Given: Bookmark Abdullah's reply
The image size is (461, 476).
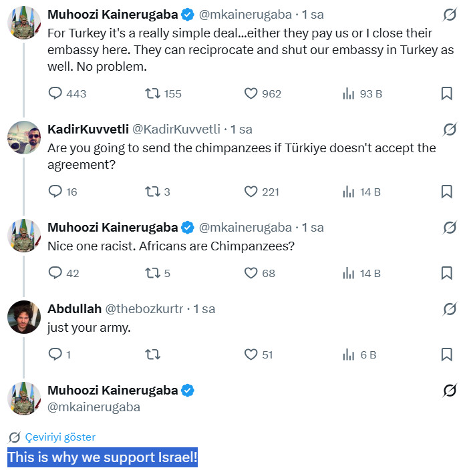Looking at the screenshot, I should coord(447,354).
